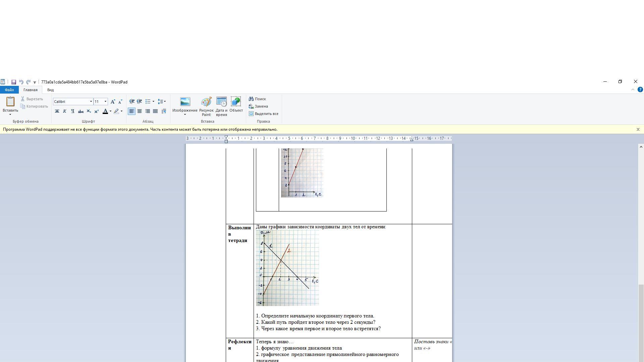Open the bullet list style dropdown arrow
The width and height of the screenshot is (644, 362).
point(153,102)
